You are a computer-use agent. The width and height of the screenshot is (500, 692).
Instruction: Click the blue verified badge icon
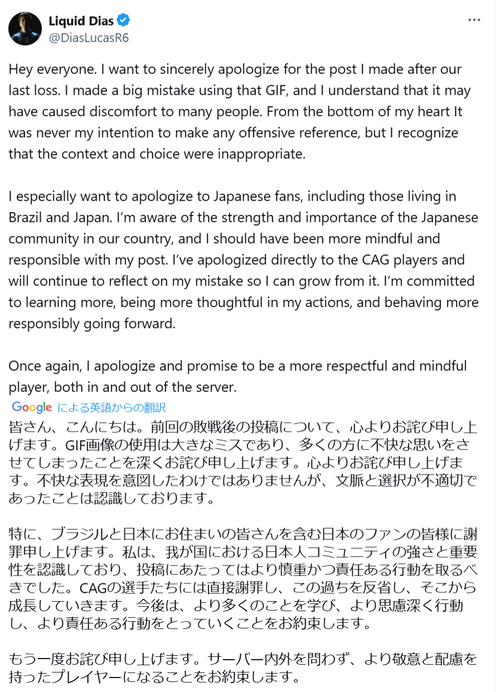click(x=124, y=20)
